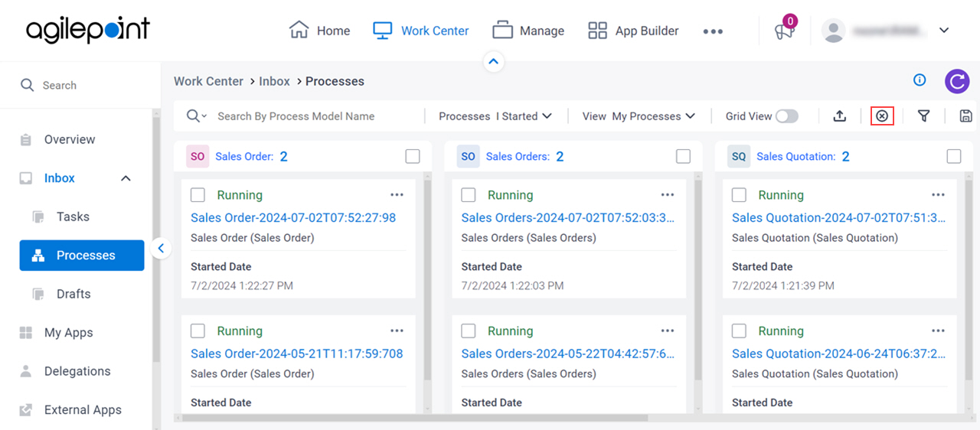Open the Processes I Started dropdown
Screen dimensions: 980x430
coord(495,116)
